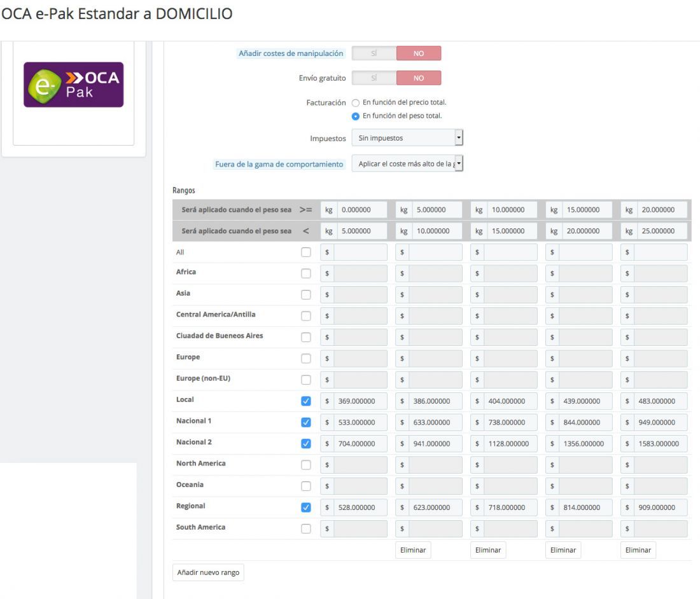Click Eliminar under the 10–15 kg range
Image resolution: width=700 pixels, height=599 pixels.
[488, 550]
